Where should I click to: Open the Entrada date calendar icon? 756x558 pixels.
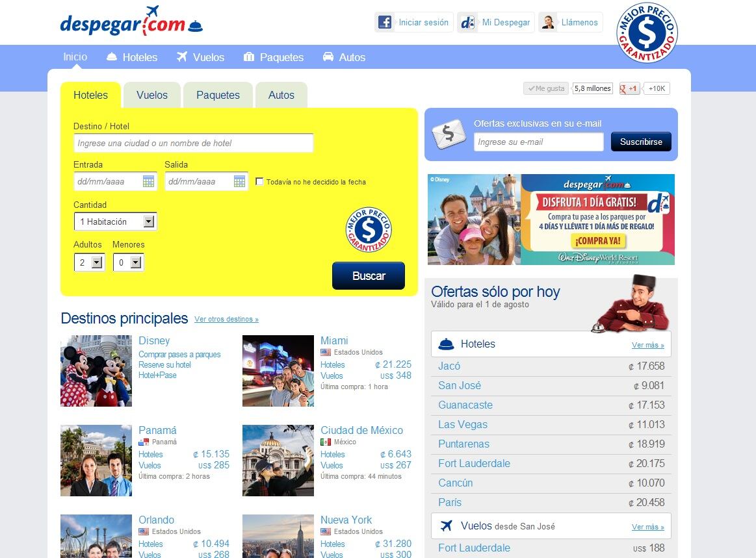click(148, 181)
